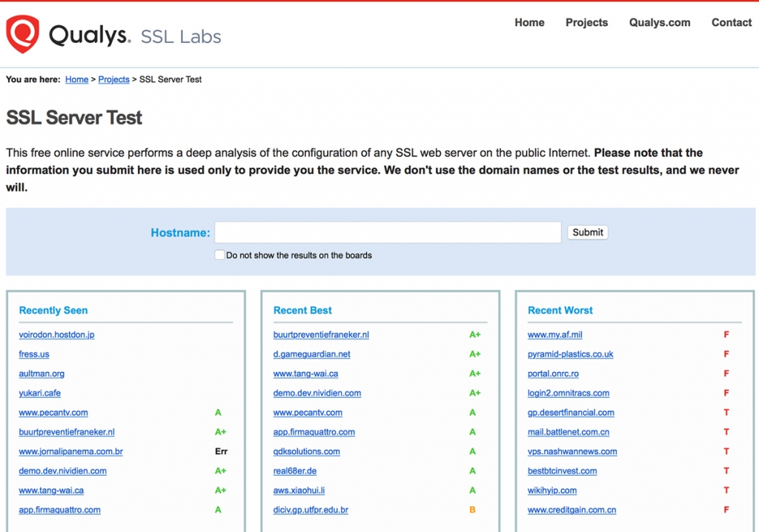Click Home in the breadcrumb trail

76,79
